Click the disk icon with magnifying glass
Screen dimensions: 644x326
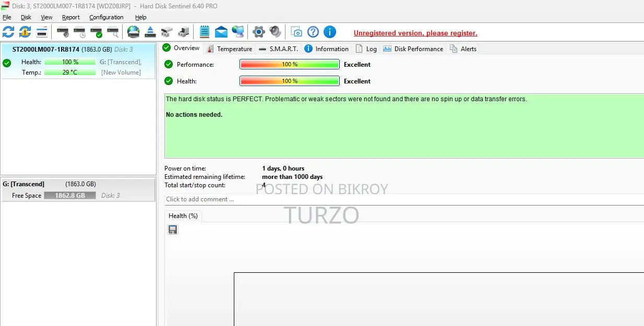(113, 32)
